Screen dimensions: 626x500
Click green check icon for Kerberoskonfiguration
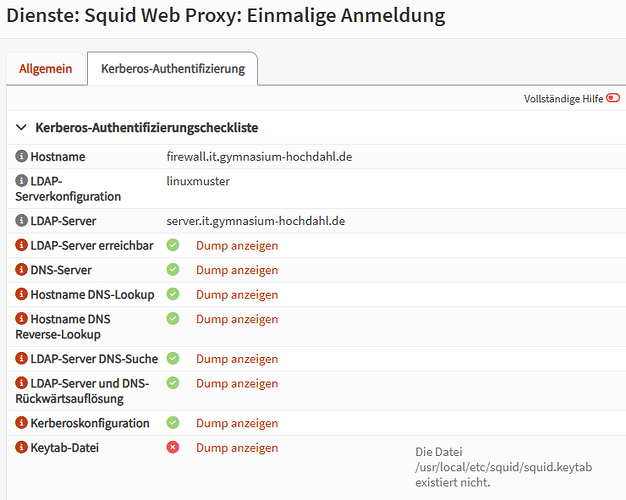click(x=173, y=423)
